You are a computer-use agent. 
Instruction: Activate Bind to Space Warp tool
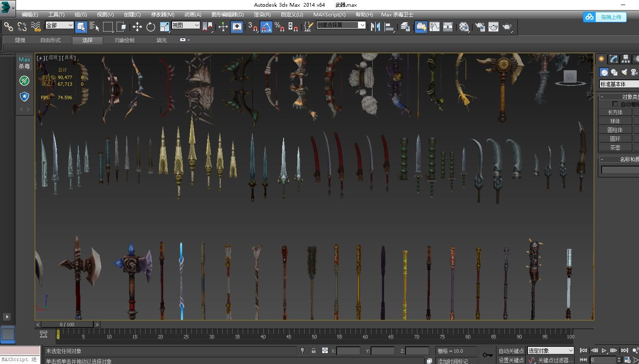coord(36,27)
